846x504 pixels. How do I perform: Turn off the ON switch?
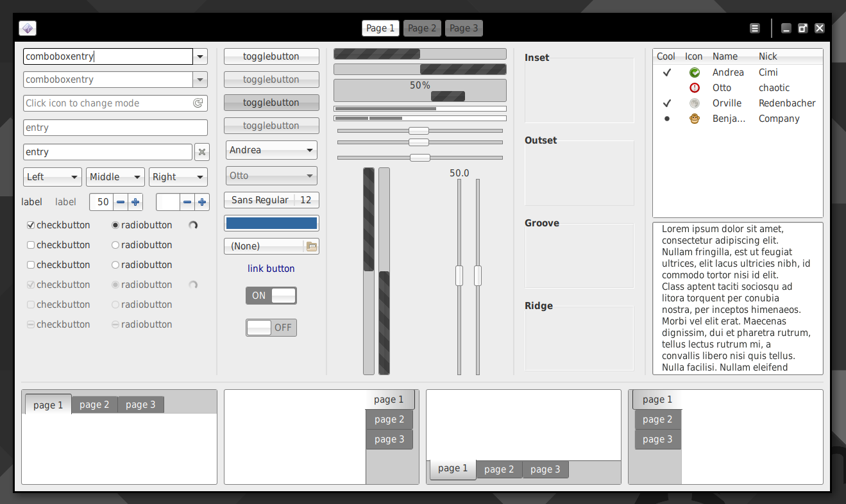[x=271, y=296]
